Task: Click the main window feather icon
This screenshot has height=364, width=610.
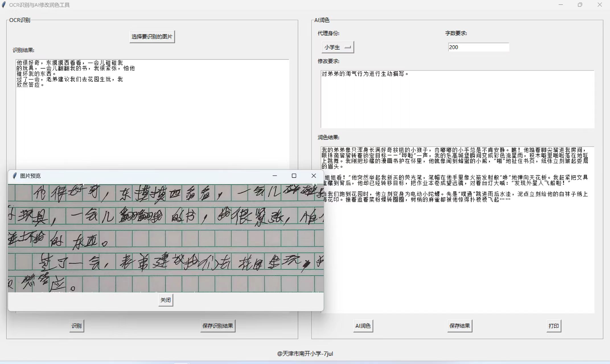Action: tap(4, 5)
